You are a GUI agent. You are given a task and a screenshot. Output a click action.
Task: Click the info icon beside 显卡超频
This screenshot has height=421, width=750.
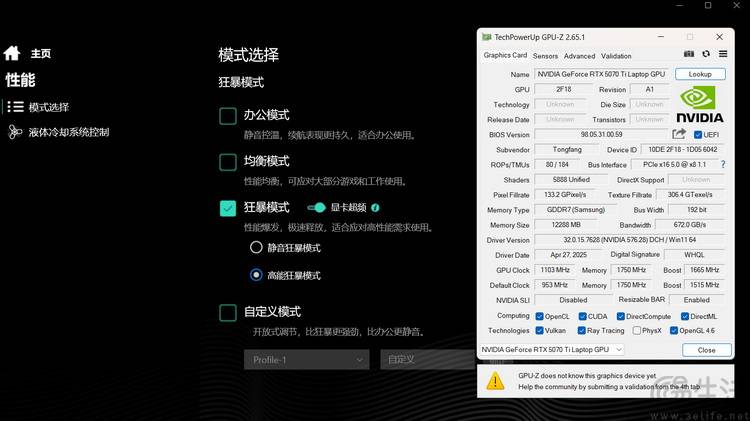pos(375,208)
